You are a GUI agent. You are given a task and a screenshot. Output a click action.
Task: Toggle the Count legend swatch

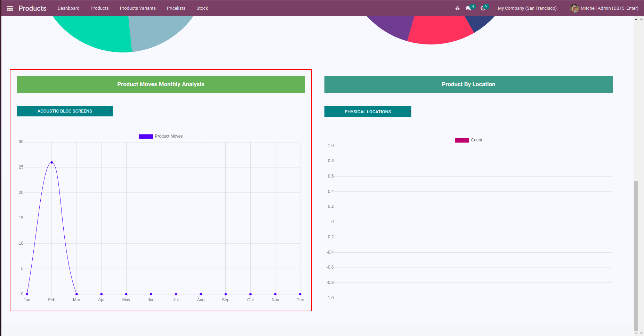click(x=462, y=140)
